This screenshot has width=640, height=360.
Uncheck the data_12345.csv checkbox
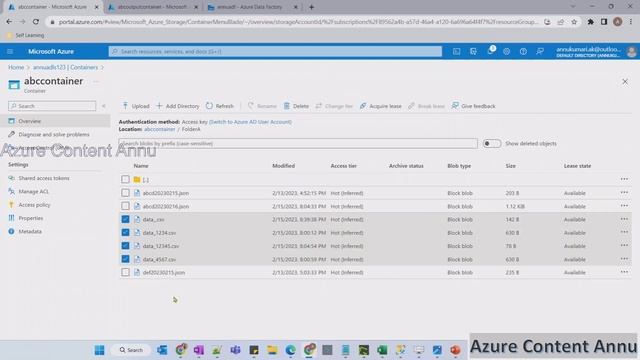tap(125, 246)
